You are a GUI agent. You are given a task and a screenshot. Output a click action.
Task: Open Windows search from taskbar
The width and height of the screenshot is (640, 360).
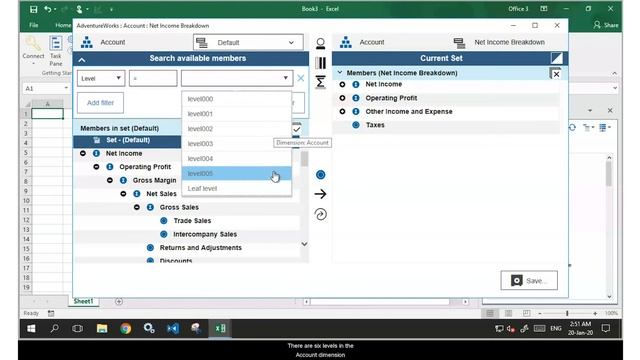[54, 329]
